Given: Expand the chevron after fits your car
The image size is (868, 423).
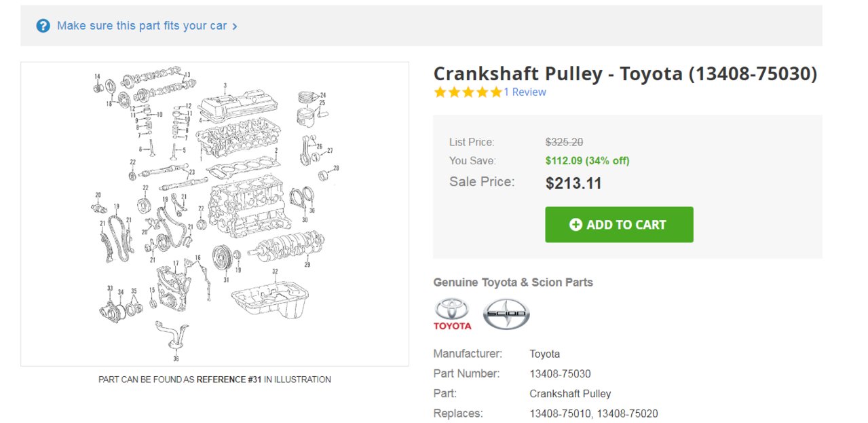Looking at the screenshot, I should pyautogui.click(x=235, y=26).
